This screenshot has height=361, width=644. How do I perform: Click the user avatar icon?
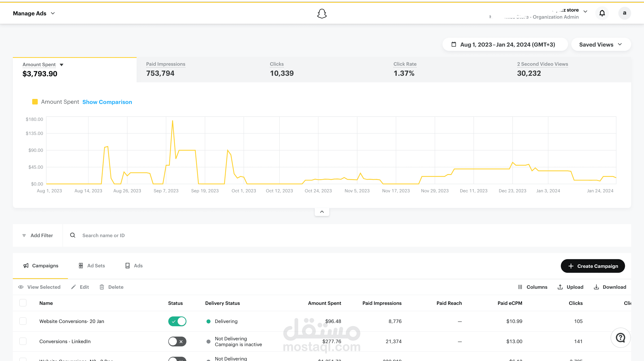pyautogui.click(x=624, y=13)
